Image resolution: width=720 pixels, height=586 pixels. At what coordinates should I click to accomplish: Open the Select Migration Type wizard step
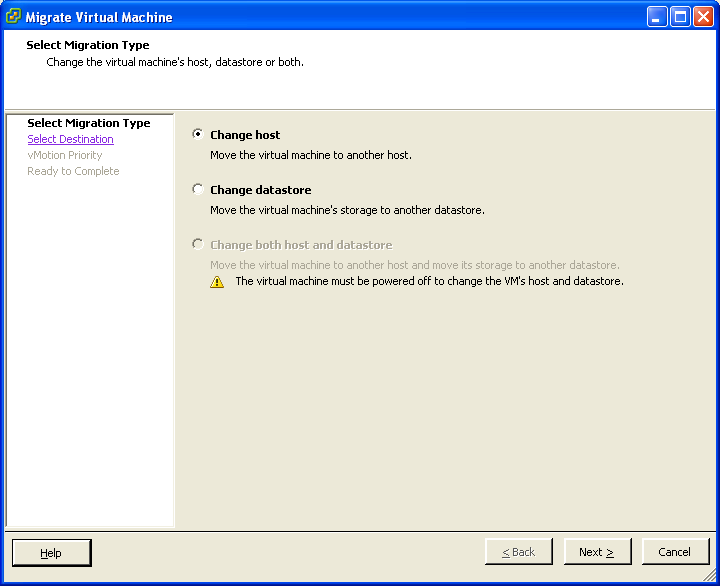(x=89, y=123)
